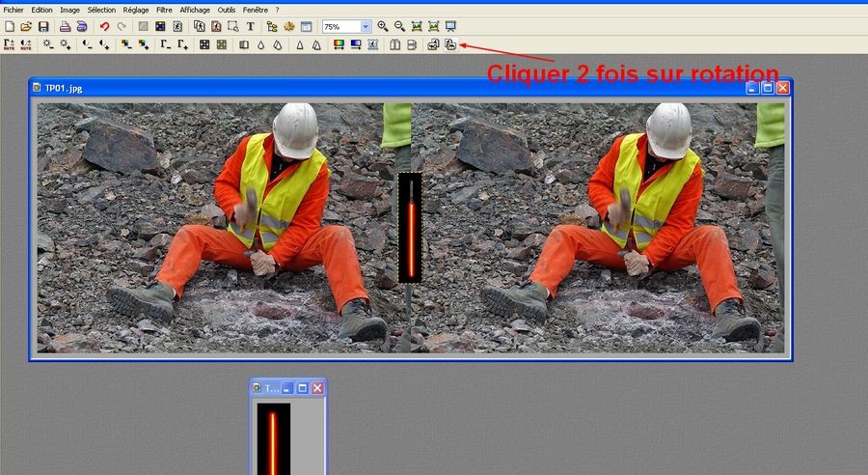The height and width of the screenshot is (475, 868).
Task: Click the gradient filter icon
Action: point(339,44)
